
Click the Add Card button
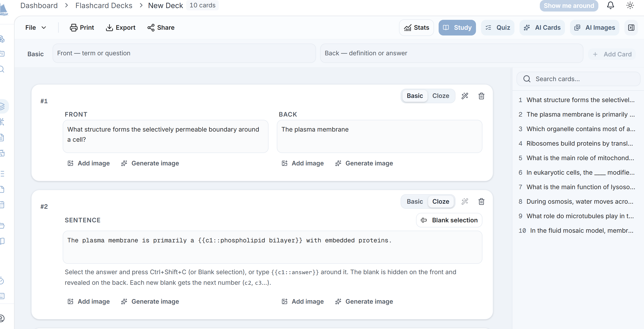(612, 54)
